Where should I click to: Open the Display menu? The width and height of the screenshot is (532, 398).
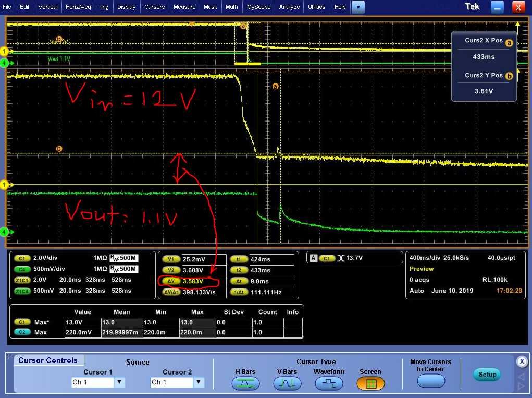[126, 7]
